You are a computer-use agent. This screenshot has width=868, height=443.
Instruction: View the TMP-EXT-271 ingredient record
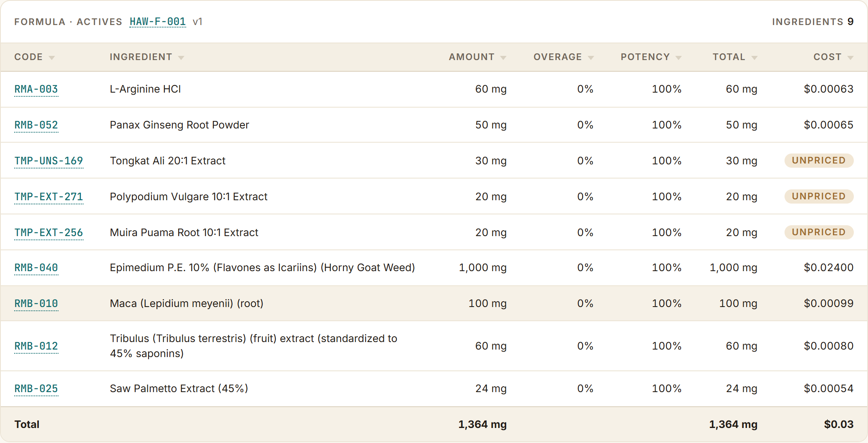(x=49, y=197)
